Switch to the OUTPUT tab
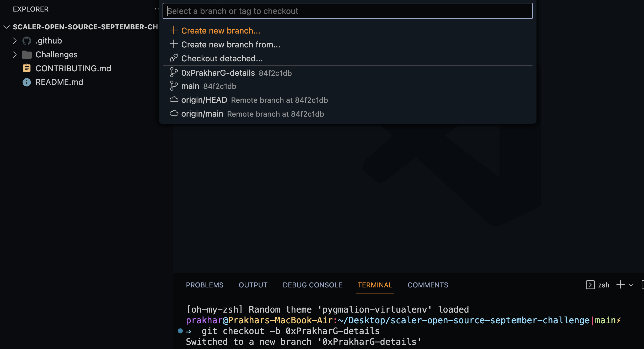Screen dimensions: 644x349 (253, 285)
